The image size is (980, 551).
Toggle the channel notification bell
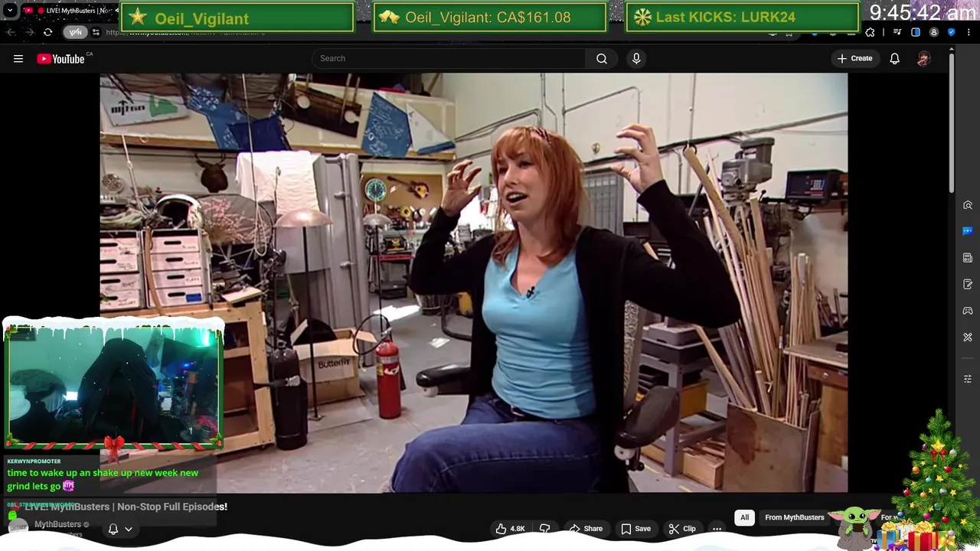point(113,529)
